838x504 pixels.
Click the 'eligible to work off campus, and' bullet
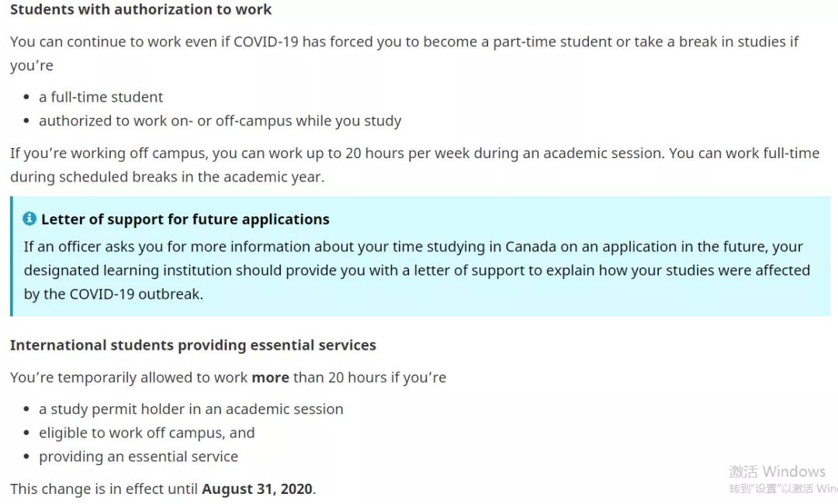[x=147, y=433]
